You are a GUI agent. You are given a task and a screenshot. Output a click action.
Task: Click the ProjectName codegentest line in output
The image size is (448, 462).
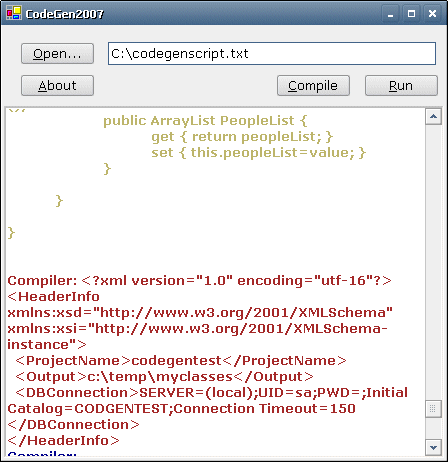click(181, 361)
